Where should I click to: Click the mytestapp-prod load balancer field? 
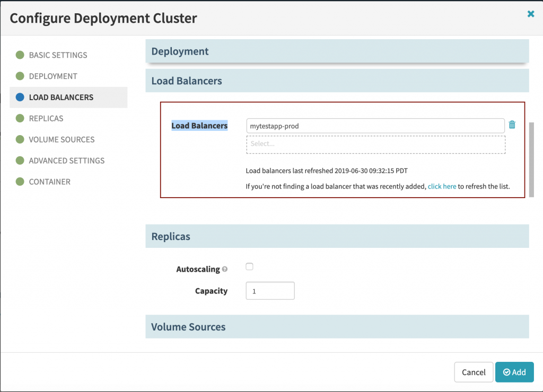[375, 126]
